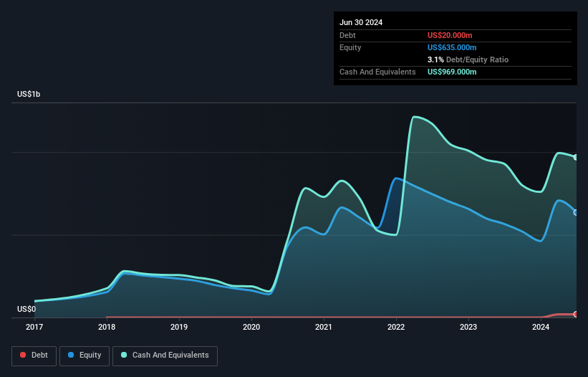Click the US$20.000m Debt value

(x=450, y=35)
